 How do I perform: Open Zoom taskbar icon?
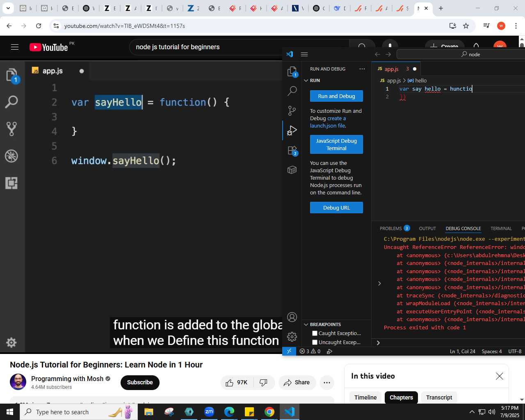209,412
